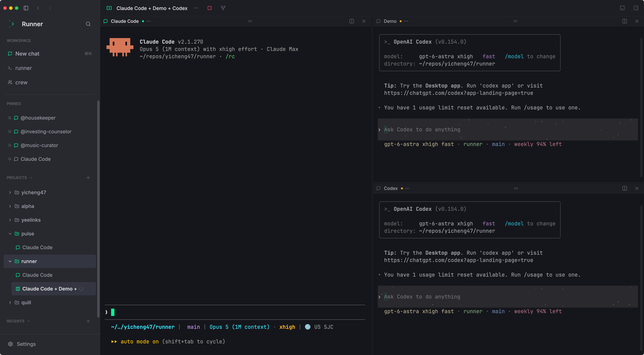Open the Claude Code pane options menu
Viewport: 644px width, 355px height.
[149, 21]
